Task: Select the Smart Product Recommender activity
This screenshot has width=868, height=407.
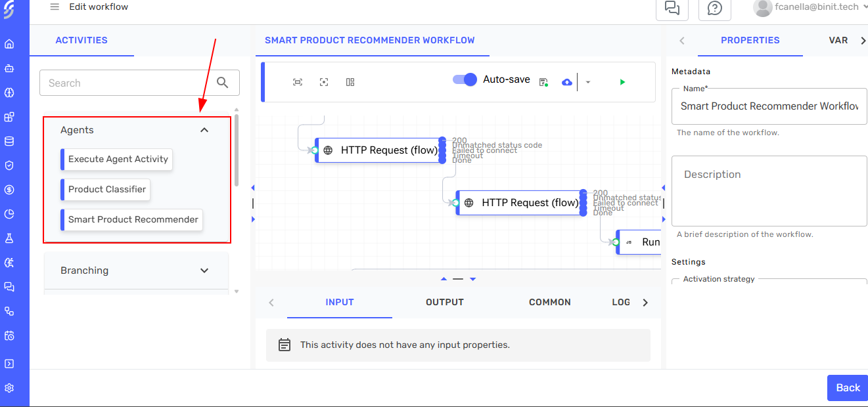Action: [133, 220]
